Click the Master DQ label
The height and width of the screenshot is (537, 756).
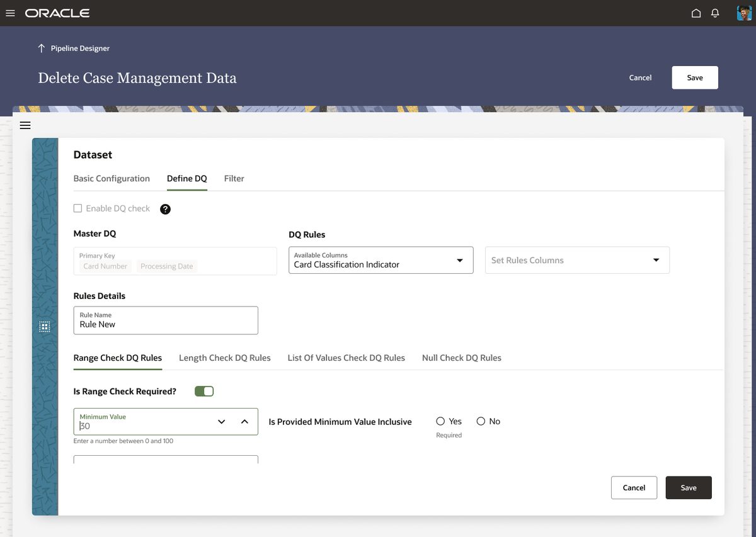[x=94, y=234]
